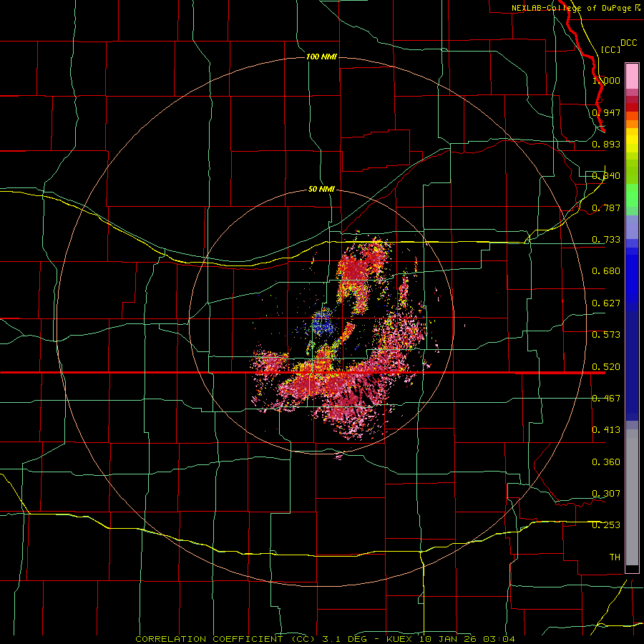Click the TH label at the bottom of the scale

coord(615,557)
